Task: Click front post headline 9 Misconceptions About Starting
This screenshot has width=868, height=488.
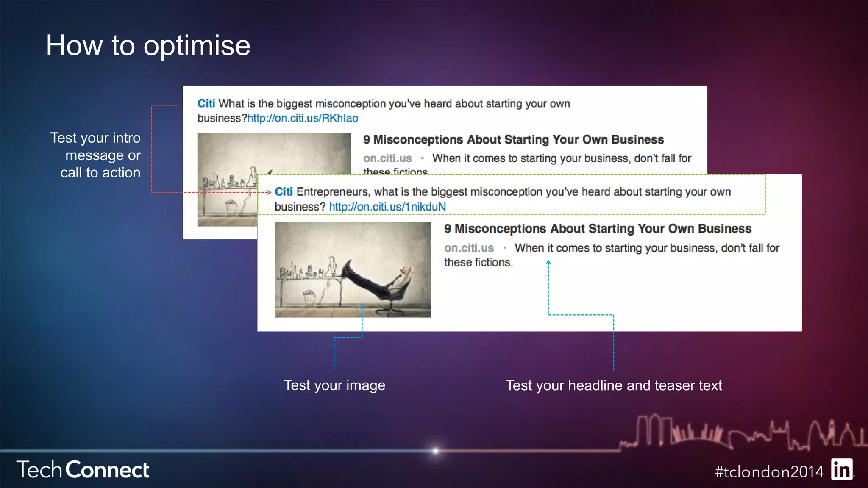Action: (x=598, y=229)
